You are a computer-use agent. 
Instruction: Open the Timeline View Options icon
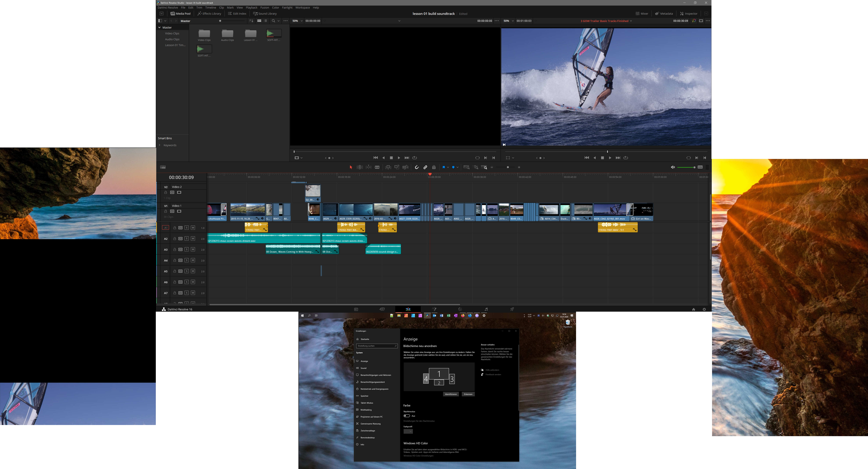(163, 167)
